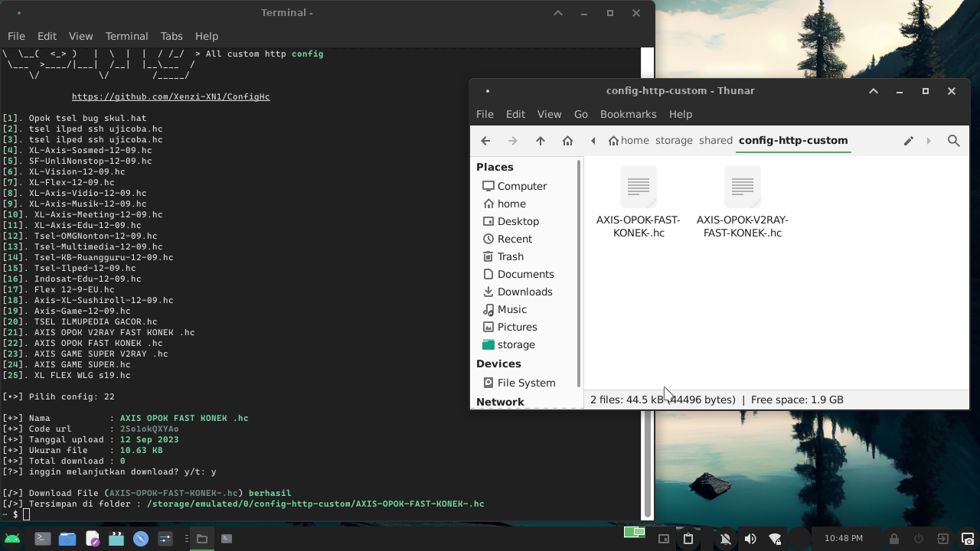Click the Terminal vertical scrollbar
The width and height of the screenshot is (980, 551).
click(648, 283)
